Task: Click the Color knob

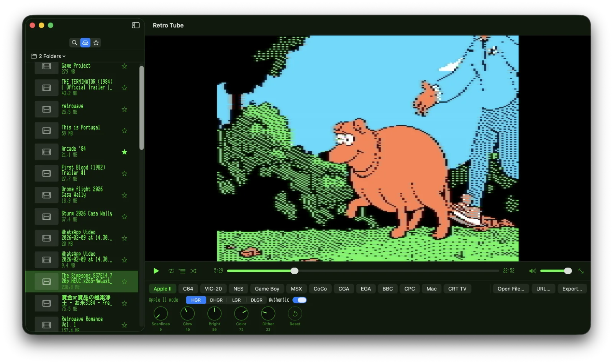Action: [241, 314]
